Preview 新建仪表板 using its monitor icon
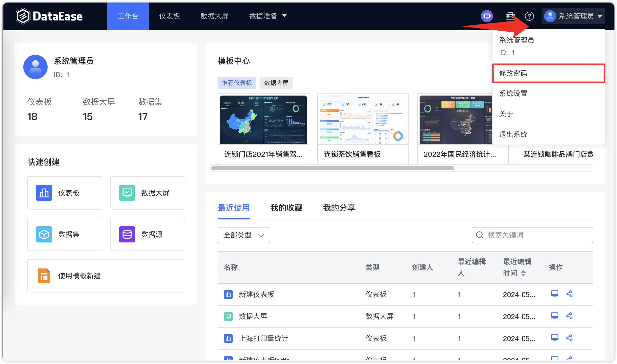The image size is (617, 364). (x=554, y=294)
